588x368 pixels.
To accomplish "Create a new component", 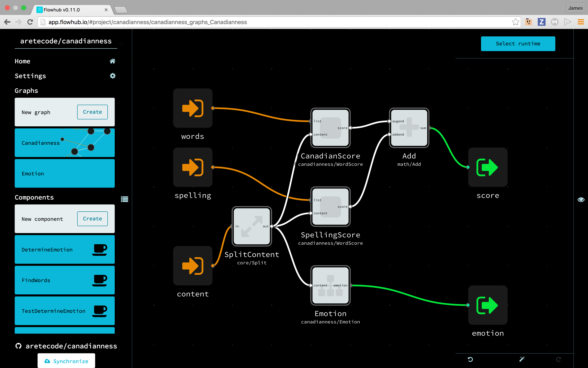I will (x=92, y=219).
